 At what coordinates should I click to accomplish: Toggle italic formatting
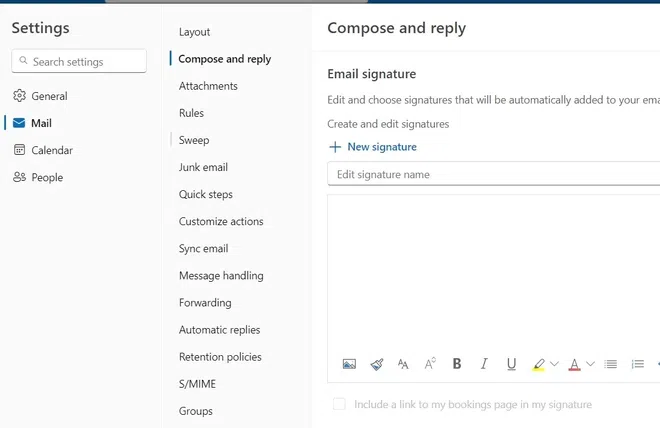484,364
